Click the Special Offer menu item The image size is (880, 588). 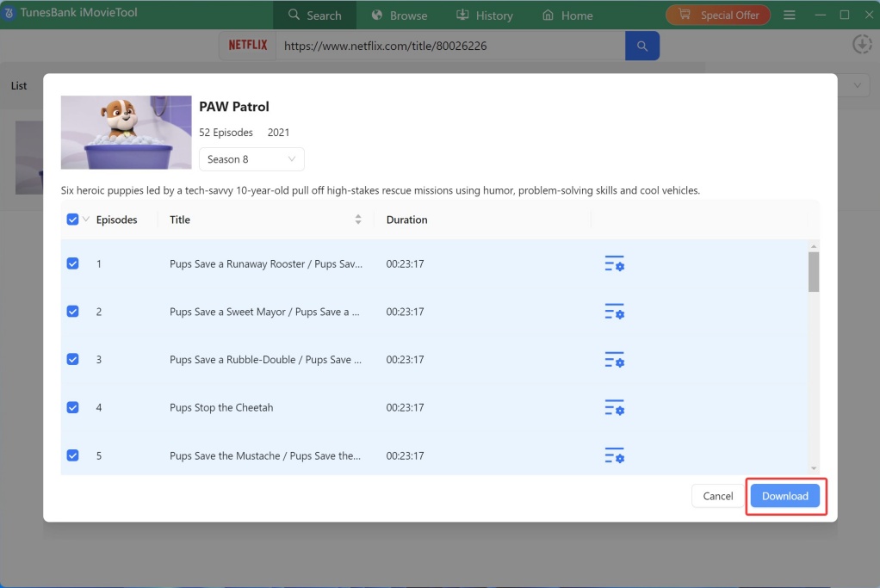coord(717,15)
